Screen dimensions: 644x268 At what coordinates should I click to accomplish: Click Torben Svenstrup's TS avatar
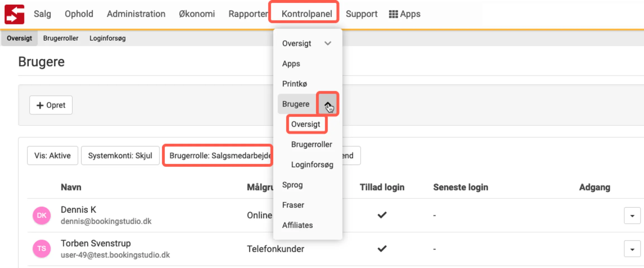(x=42, y=248)
